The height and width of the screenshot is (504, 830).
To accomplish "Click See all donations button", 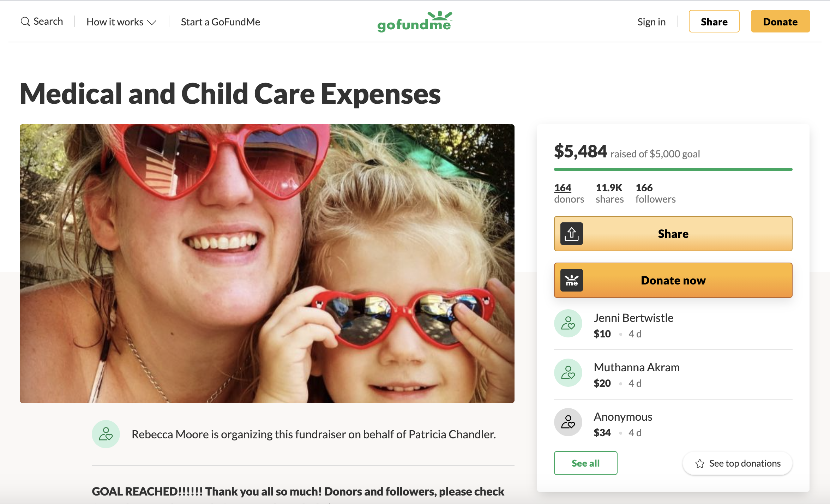I will pos(585,463).
